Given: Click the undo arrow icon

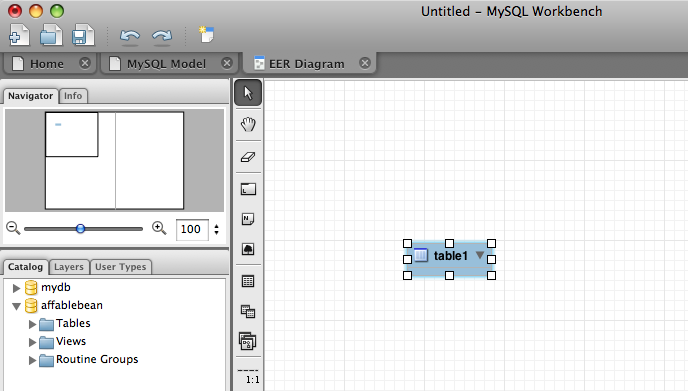Looking at the screenshot, I should (x=130, y=37).
